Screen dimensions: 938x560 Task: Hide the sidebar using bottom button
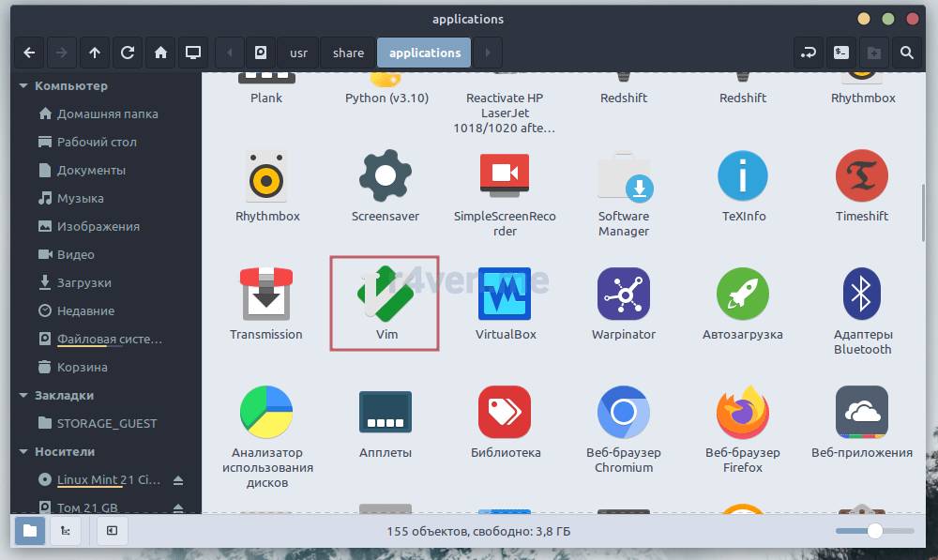112,531
